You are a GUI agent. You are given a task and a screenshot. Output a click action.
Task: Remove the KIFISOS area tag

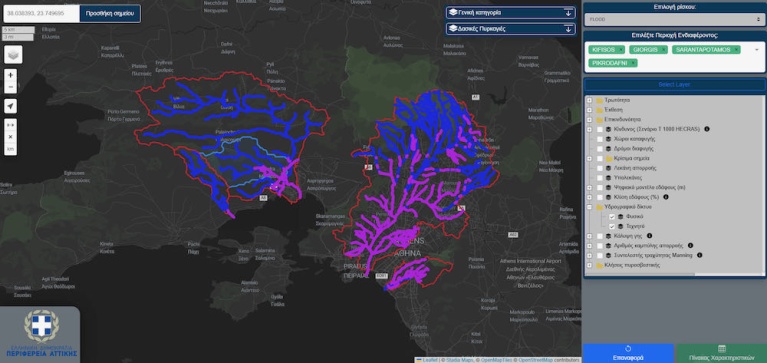tap(621, 50)
